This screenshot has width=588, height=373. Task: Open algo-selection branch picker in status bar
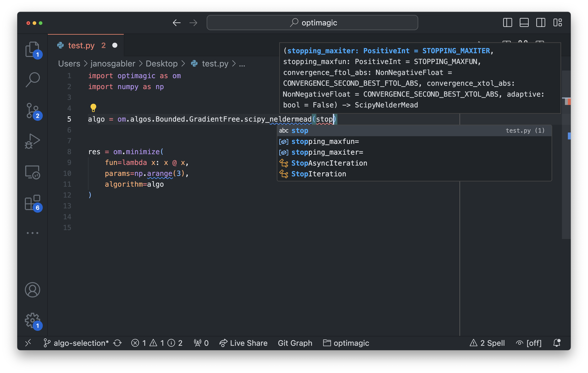[x=76, y=343]
